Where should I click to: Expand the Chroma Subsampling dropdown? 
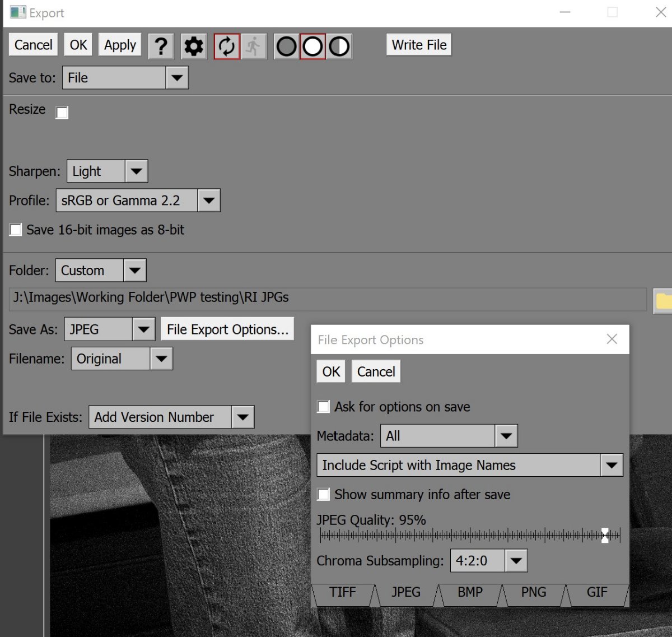click(516, 561)
